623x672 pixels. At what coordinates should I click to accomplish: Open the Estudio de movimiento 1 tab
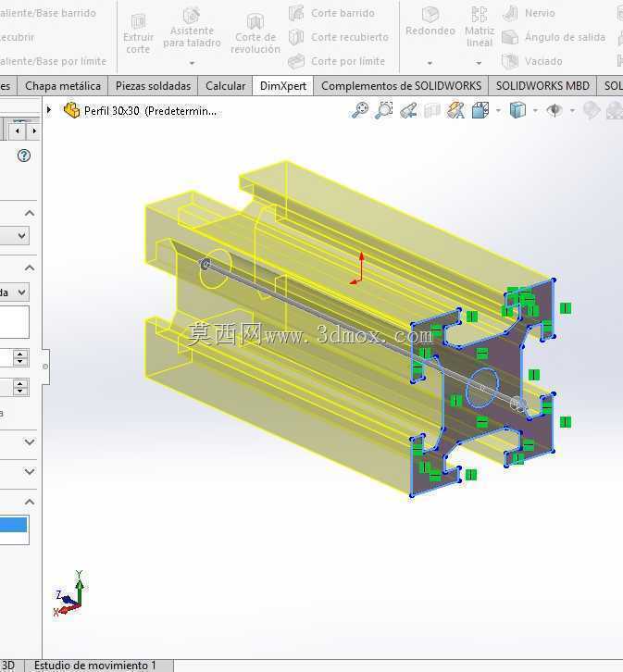94,666
